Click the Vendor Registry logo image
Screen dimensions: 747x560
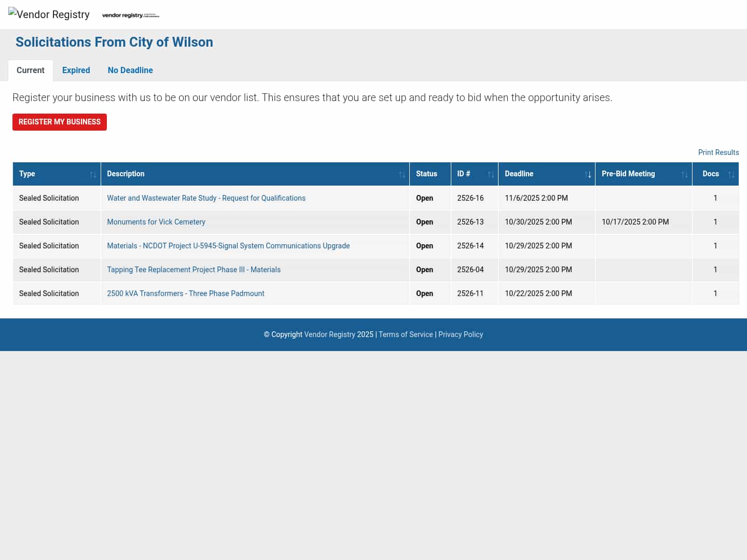(49, 15)
